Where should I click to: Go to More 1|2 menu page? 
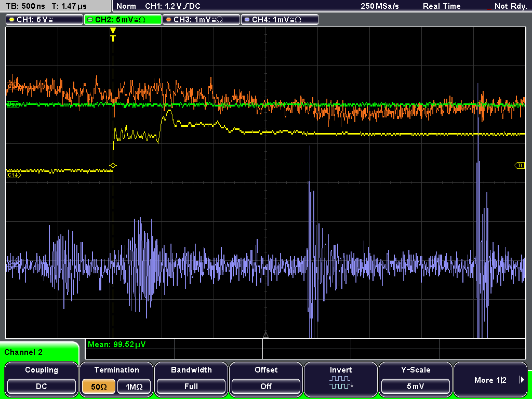coord(490,379)
